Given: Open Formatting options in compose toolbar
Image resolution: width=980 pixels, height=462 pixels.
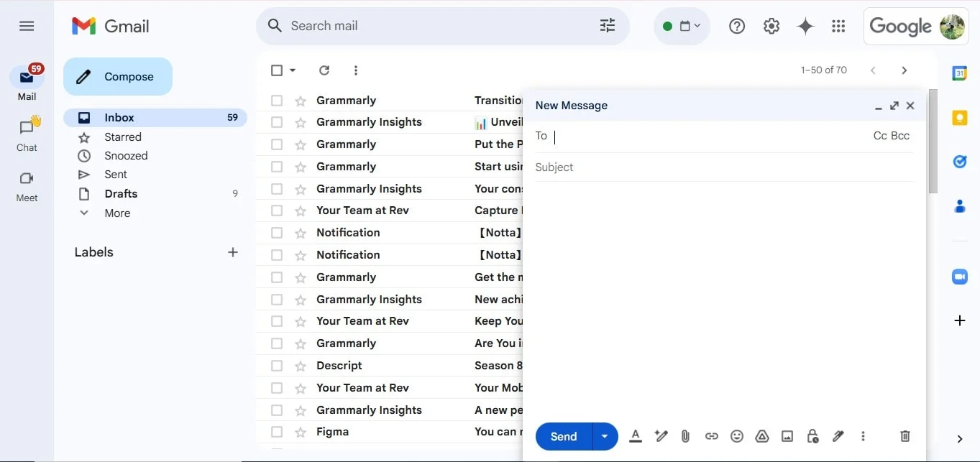Looking at the screenshot, I should tap(635, 436).
